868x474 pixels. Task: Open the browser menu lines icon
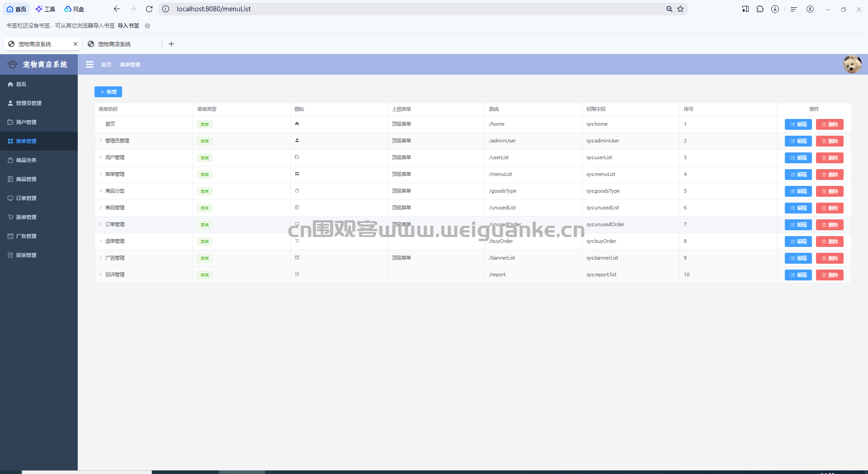point(793,9)
